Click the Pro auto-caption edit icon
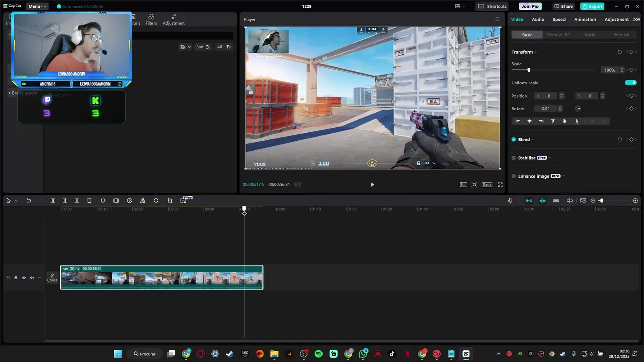Image resolution: width=644 pixels, height=362 pixels. (184, 200)
